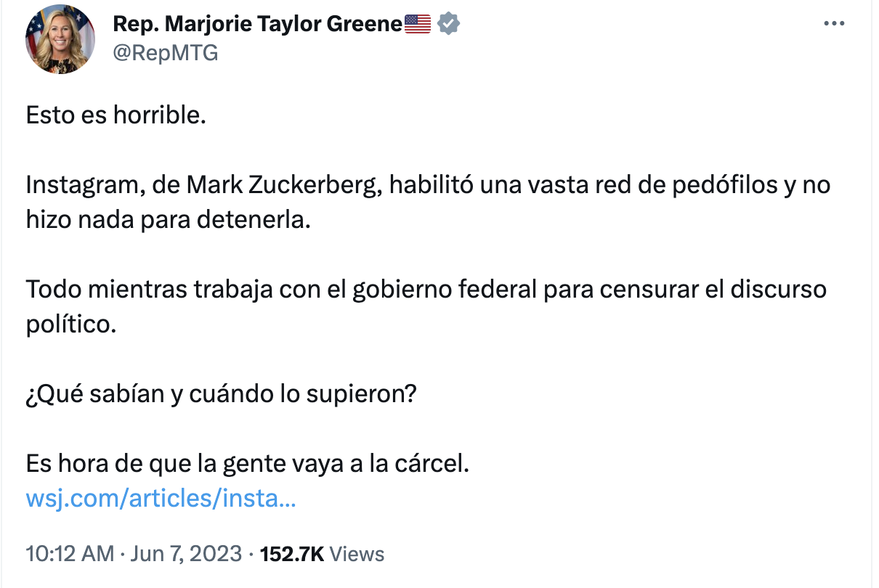Click the American flag emoji in the display name
Screen dimensions: 879x588
[418, 23]
